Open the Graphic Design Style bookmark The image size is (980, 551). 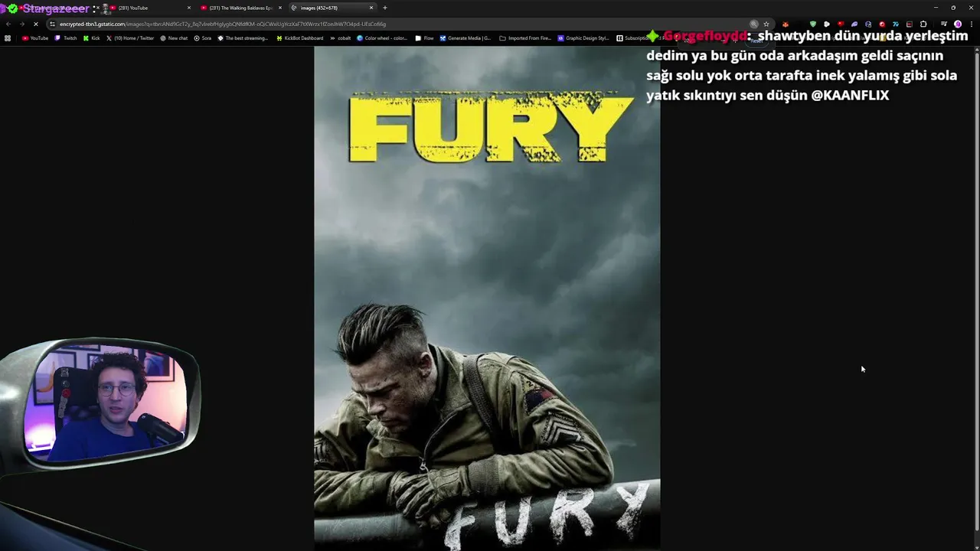click(583, 37)
